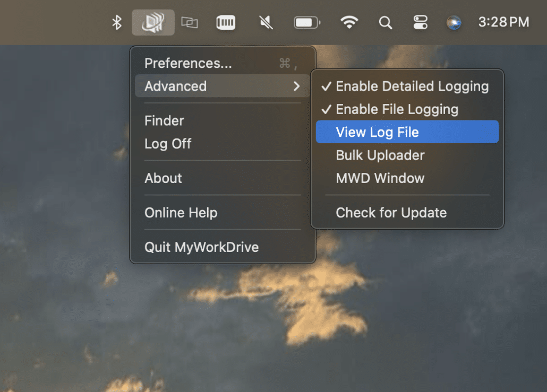Launch Siri from menu bar
The image size is (547, 392).
tap(454, 22)
